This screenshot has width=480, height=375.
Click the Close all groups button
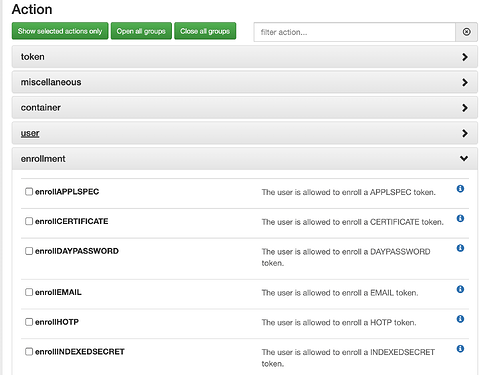205,31
